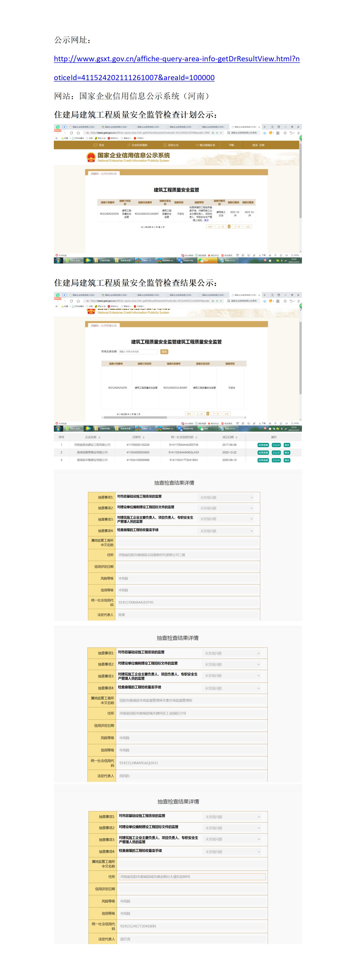
Task: Click 已公示 for 商城县顺泰建设有限公司
Action: 276,453
